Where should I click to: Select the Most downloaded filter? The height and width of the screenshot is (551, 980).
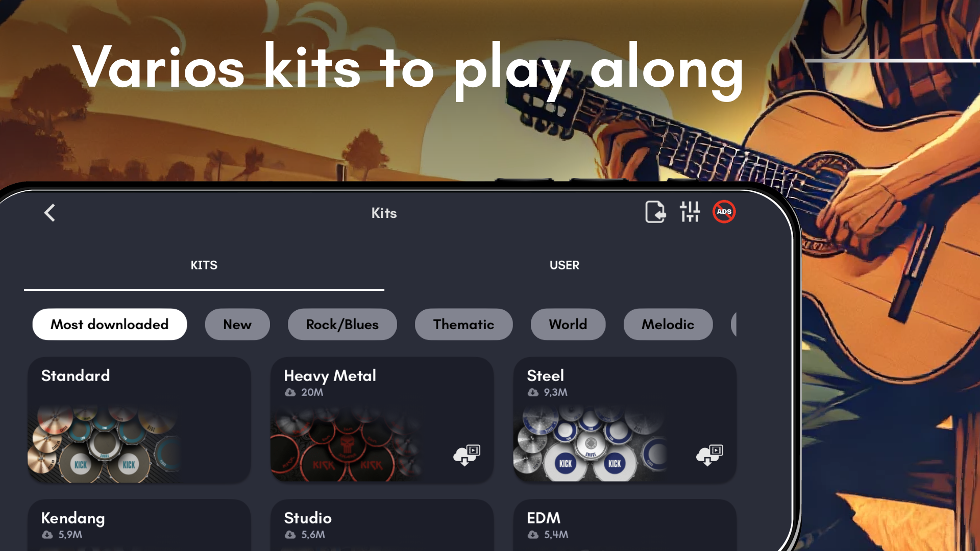click(x=110, y=324)
